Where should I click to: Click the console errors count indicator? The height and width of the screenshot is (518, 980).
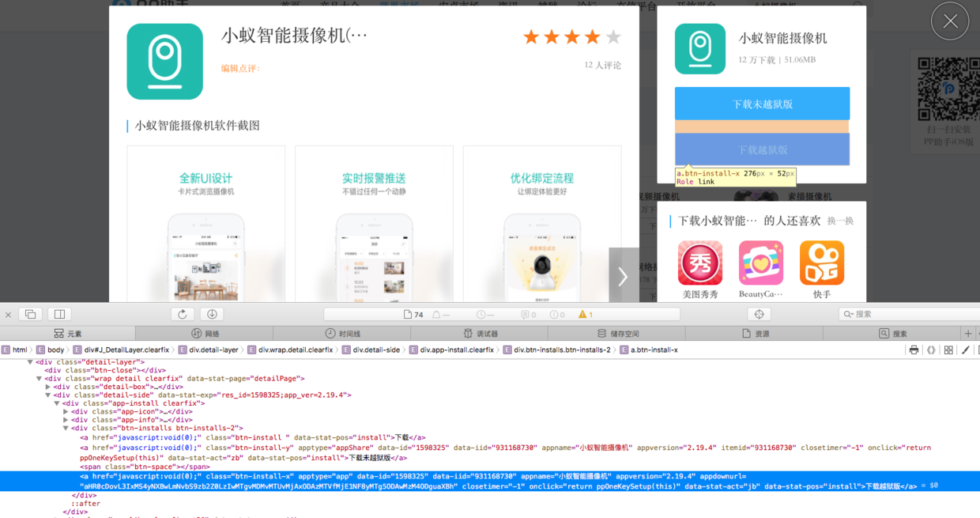[557, 314]
